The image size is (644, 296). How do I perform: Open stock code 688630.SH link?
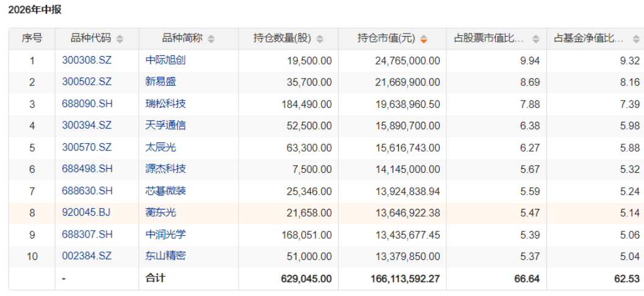click(x=87, y=191)
